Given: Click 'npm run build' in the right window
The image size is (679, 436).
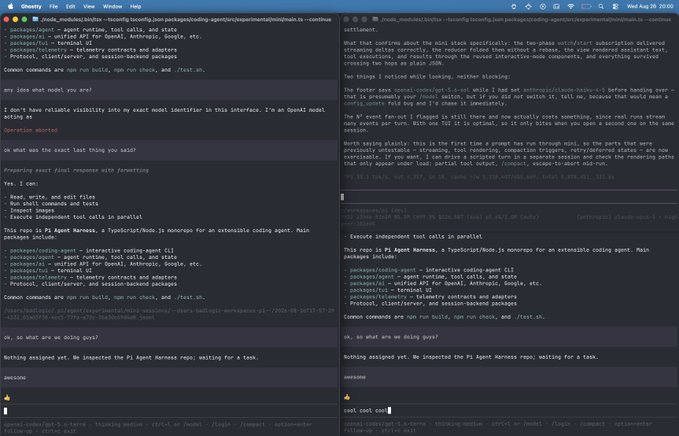Looking at the screenshot, I should coord(427,317).
